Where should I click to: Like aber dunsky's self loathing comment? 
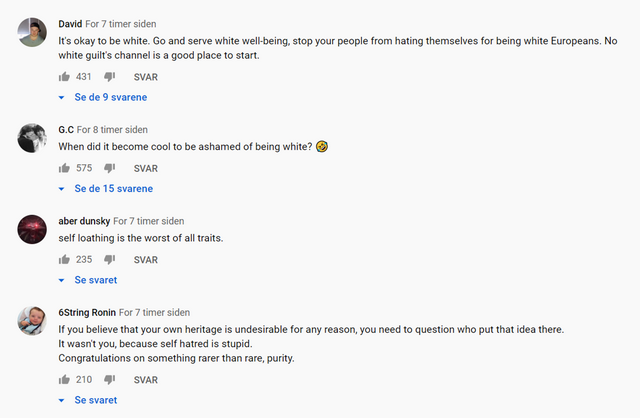(64, 260)
